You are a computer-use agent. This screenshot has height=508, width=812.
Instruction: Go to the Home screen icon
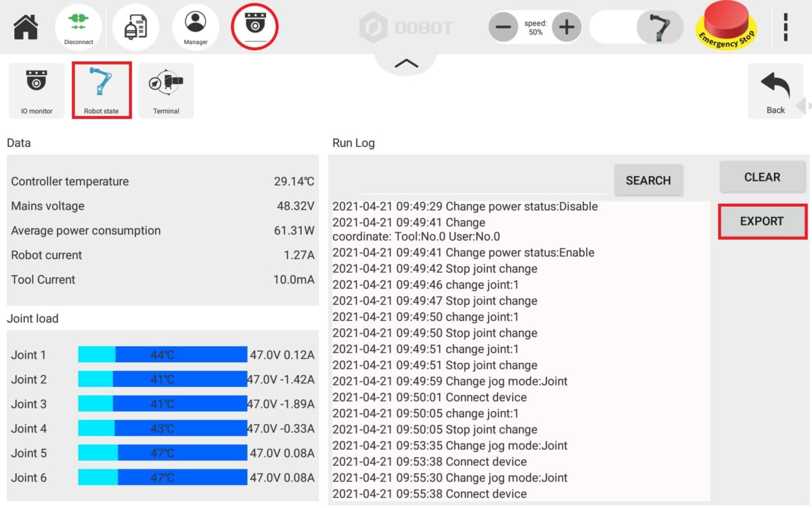pyautogui.click(x=26, y=27)
